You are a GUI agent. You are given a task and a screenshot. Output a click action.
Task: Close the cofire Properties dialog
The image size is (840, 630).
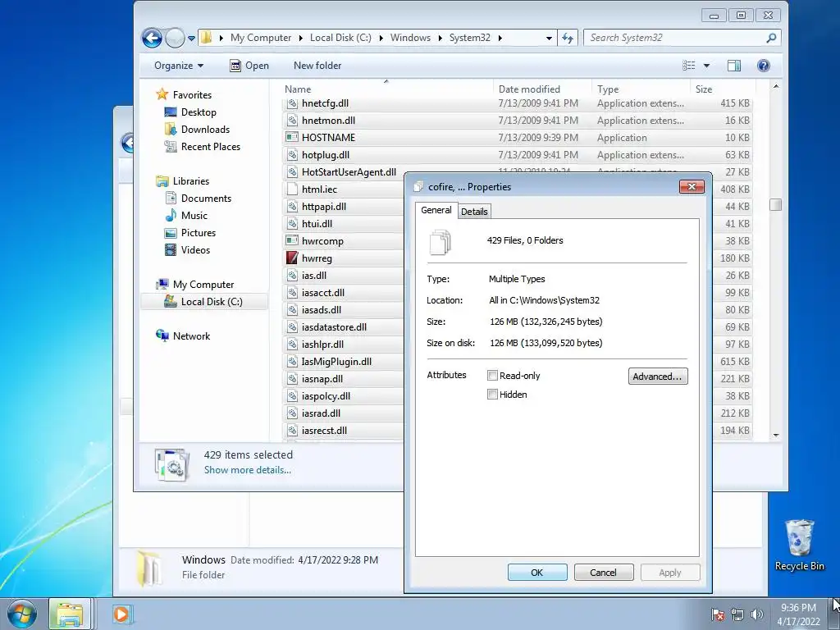[692, 186]
